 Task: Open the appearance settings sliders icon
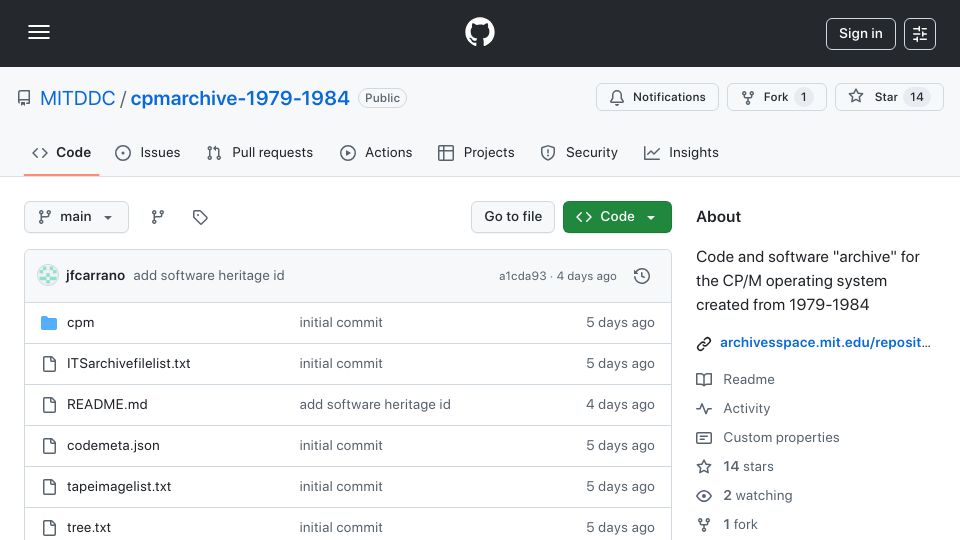click(920, 34)
